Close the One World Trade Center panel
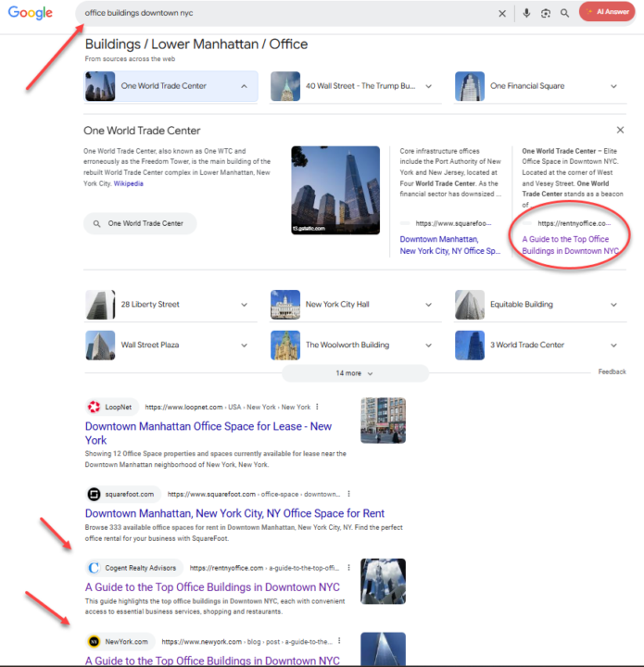The width and height of the screenshot is (644, 667). 620,130
